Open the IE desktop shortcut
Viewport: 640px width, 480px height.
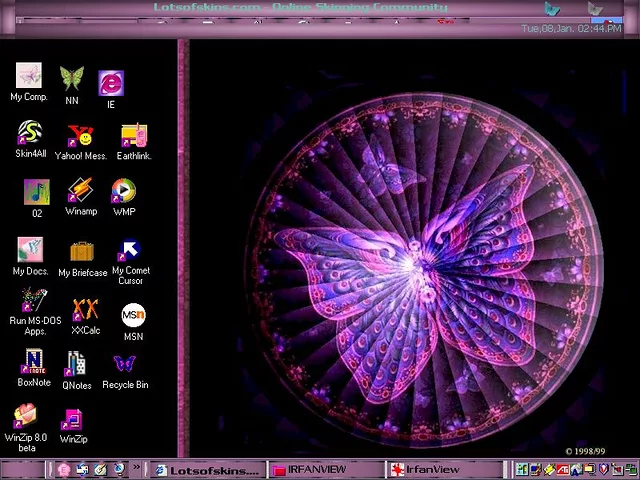point(111,84)
